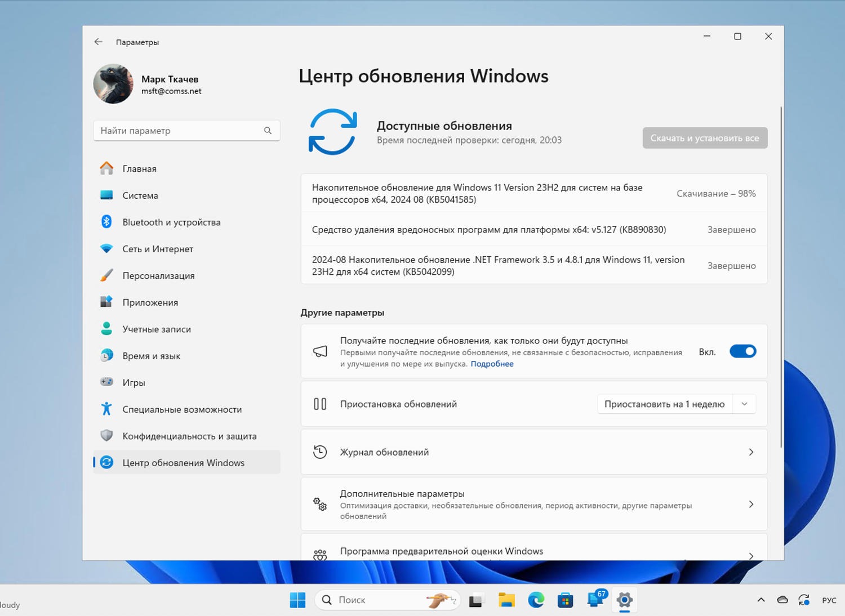Go back using the arrow beside Параметры
The image size is (845, 616).
[x=99, y=42]
